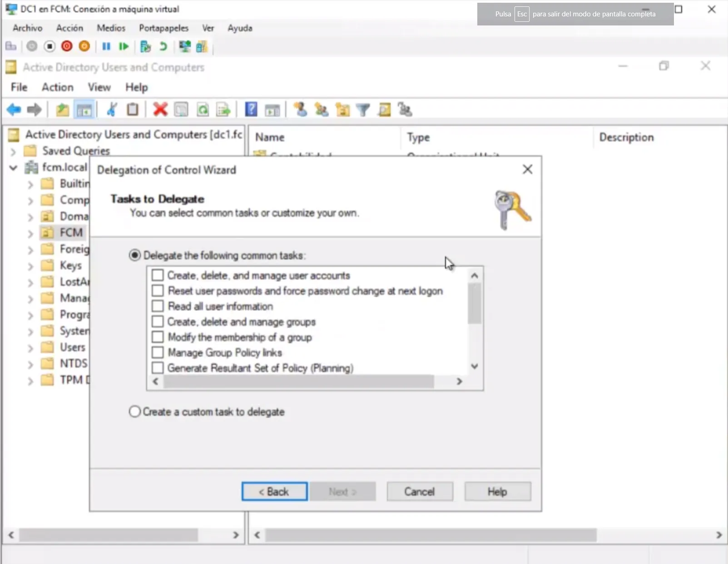The width and height of the screenshot is (728, 564).
Task: Click the Filter funnel toolbar icon
Action: pyautogui.click(x=363, y=110)
